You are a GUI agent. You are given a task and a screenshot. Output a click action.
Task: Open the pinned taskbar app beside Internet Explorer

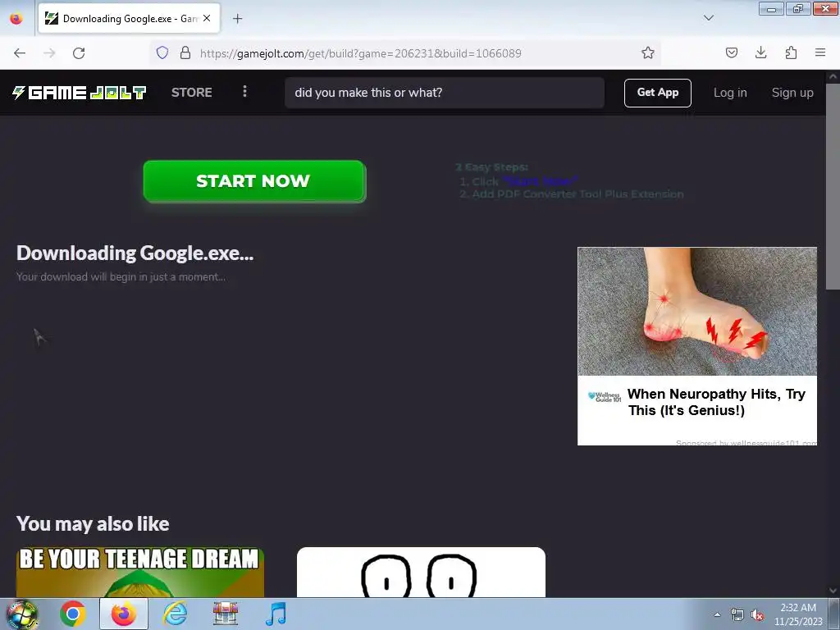pos(226,614)
